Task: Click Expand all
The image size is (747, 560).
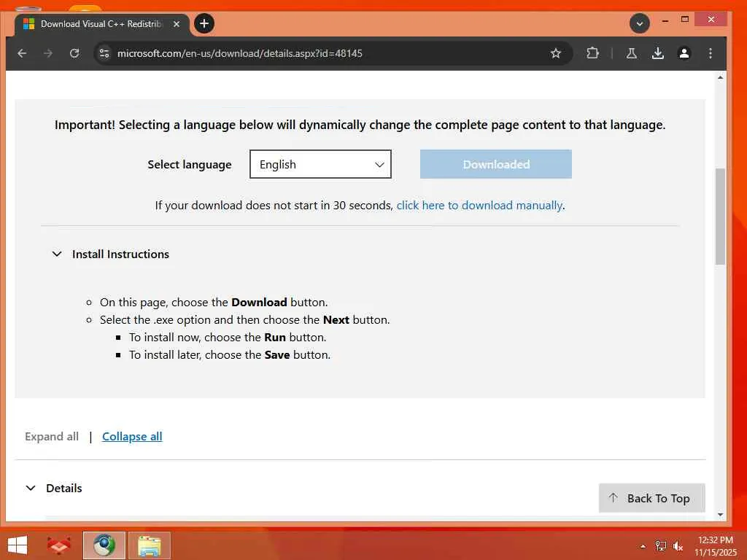Action: 52,437
